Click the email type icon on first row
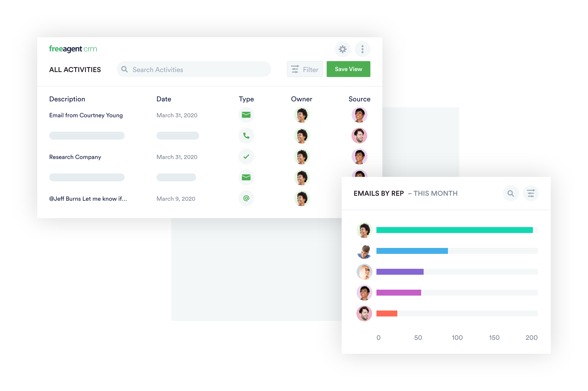The height and width of the screenshot is (391, 588). click(x=247, y=115)
